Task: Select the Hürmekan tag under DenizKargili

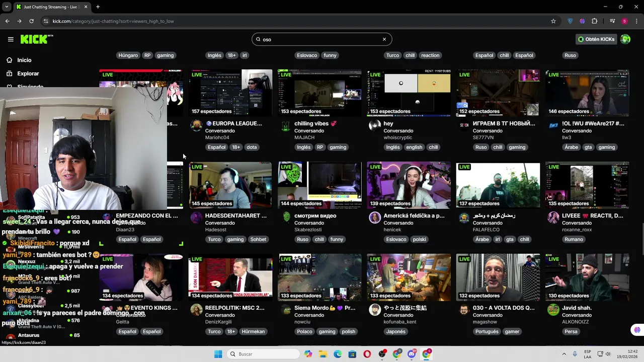Action: [253, 332]
